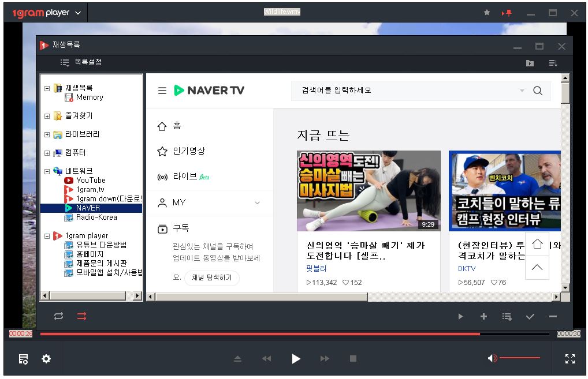
Task: Click the rewind button
Action: (266, 359)
